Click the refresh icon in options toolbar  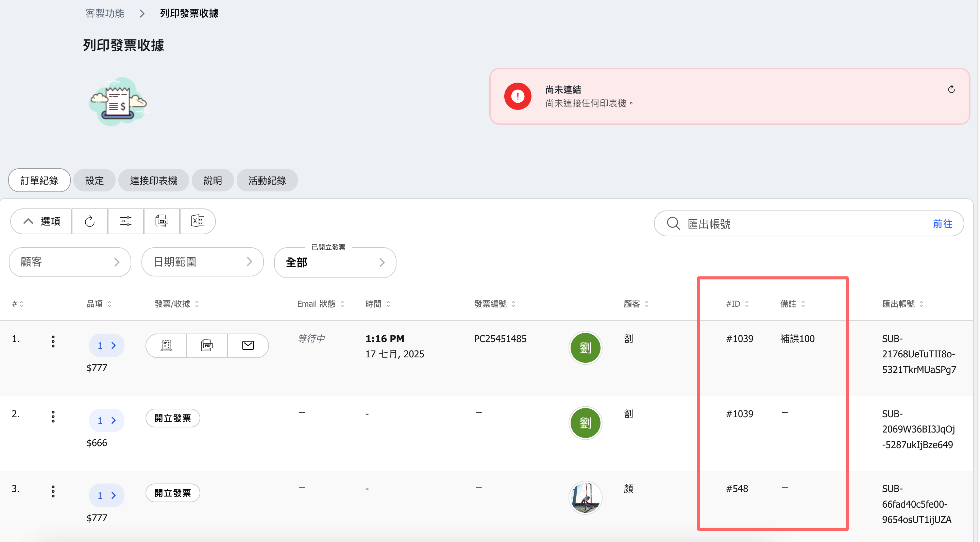(90, 221)
